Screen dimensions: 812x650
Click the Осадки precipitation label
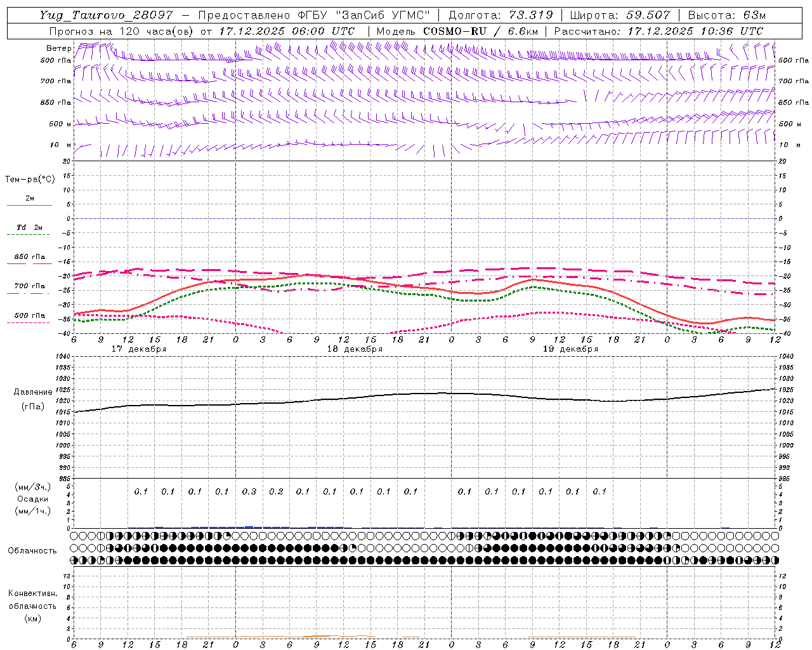[x=32, y=499]
